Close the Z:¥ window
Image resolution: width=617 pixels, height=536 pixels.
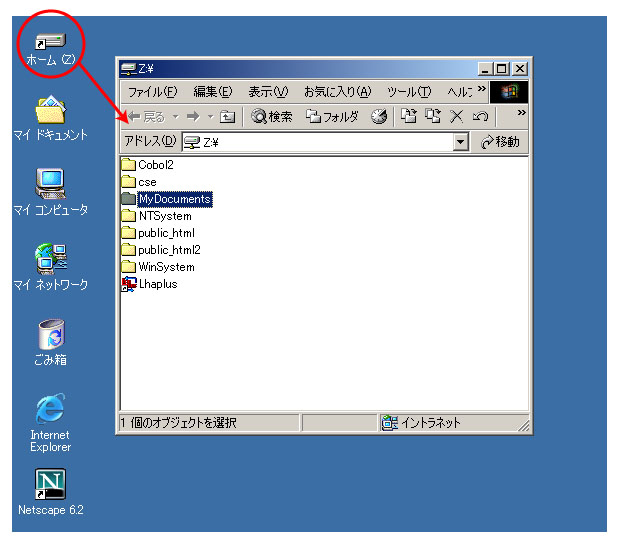click(520, 69)
